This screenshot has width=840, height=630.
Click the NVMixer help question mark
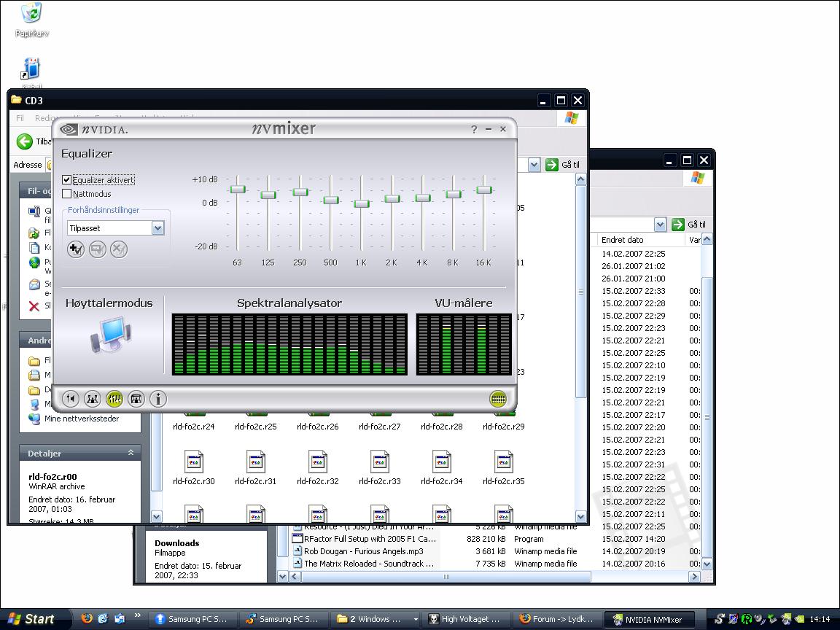point(474,129)
